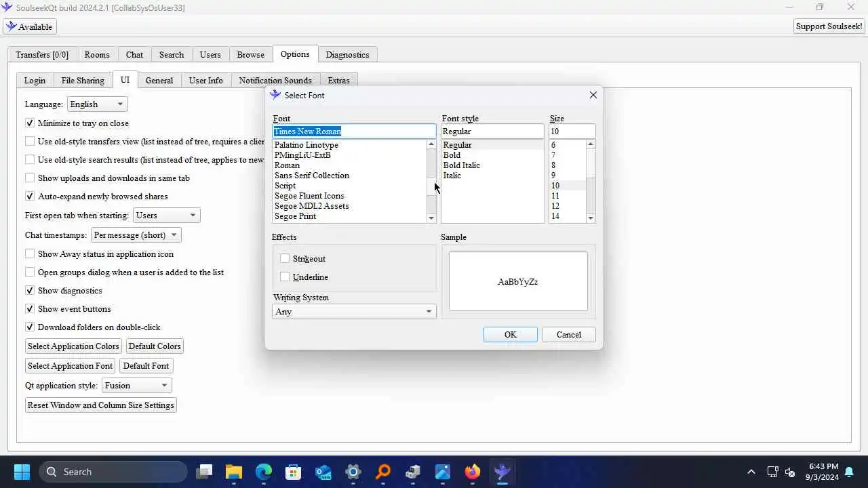Open Qt application style dropdown
Image resolution: width=868 pixels, height=488 pixels.
[137, 386]
